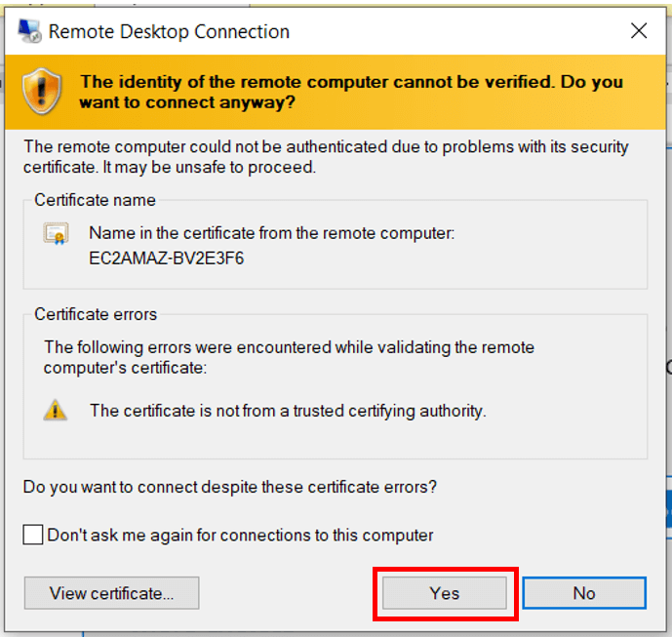Click the "Certificate name" group label
The height and width of the screenshot is (637, 672).
pyautogui.click(x=95, y=200)
